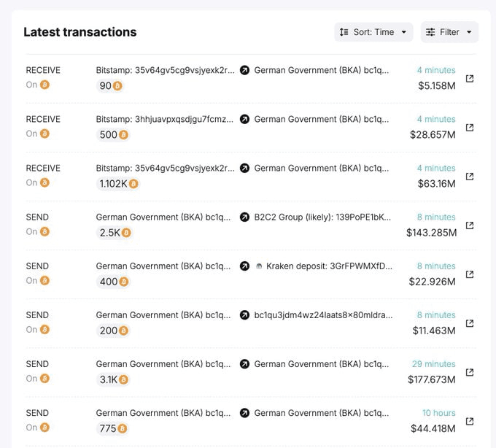
Task: Click the 2.5K BTC amount chip
Action: tap(115, 233)
